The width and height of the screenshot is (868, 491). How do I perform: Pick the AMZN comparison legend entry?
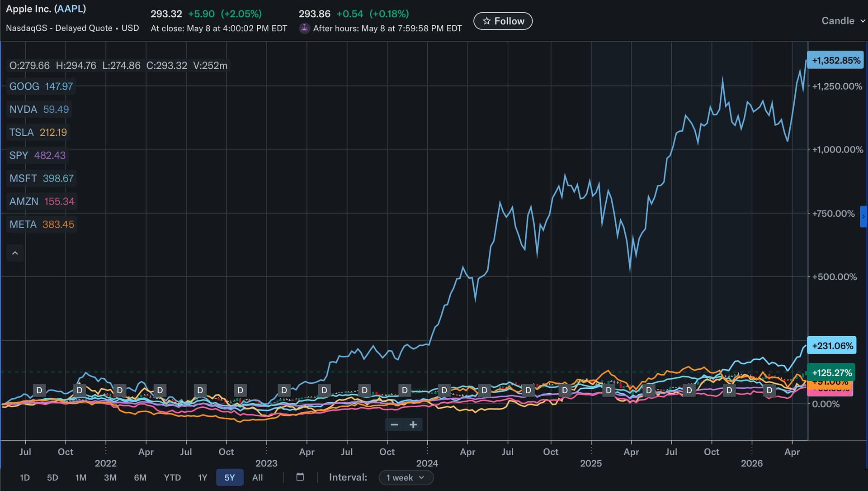42,202
